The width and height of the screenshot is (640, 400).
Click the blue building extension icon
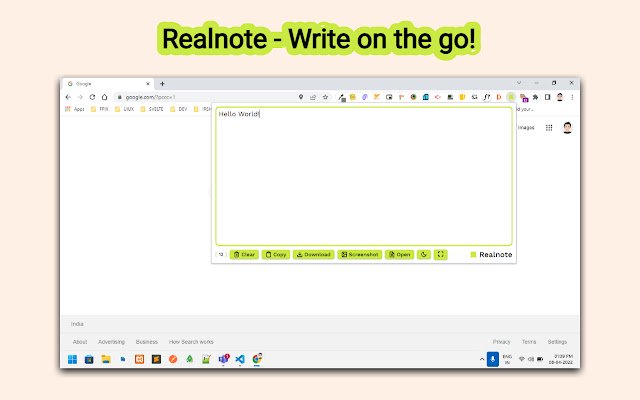[426, 97]
